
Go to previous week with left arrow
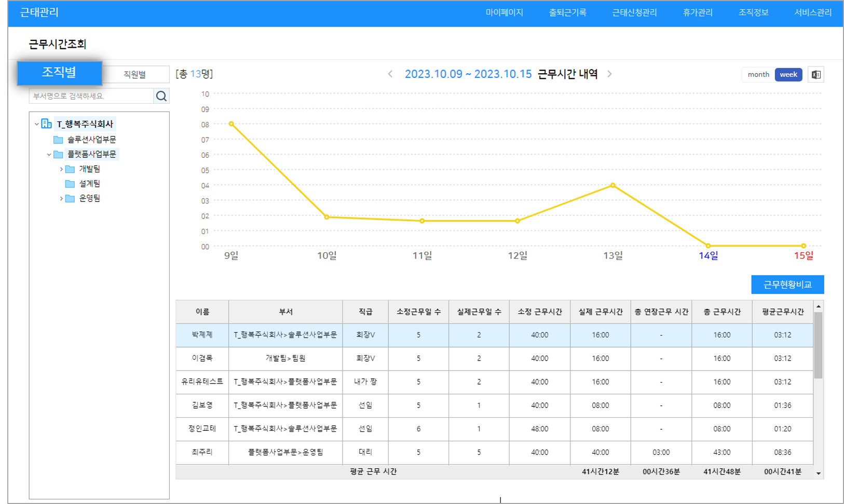pos(390,74)
